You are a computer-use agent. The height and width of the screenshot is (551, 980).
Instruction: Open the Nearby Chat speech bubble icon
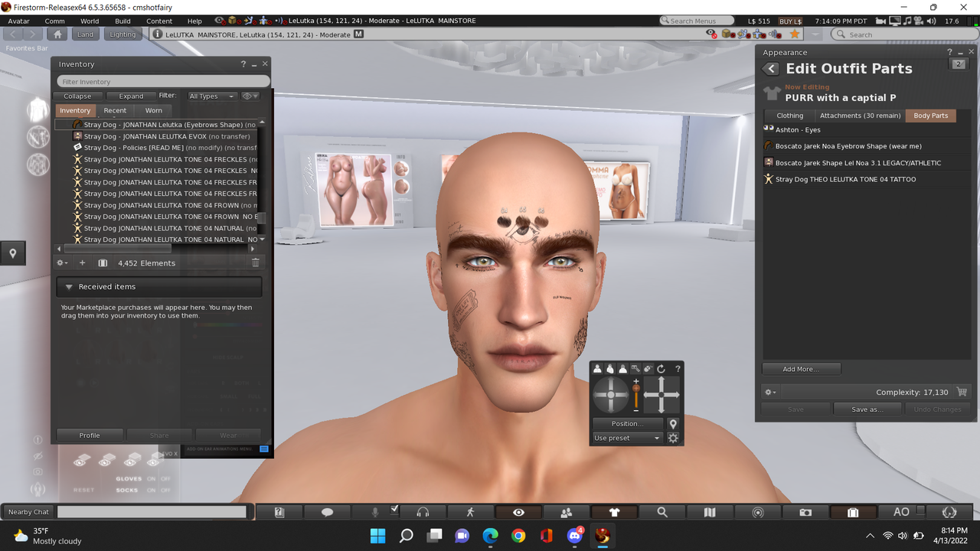(328, 512)
